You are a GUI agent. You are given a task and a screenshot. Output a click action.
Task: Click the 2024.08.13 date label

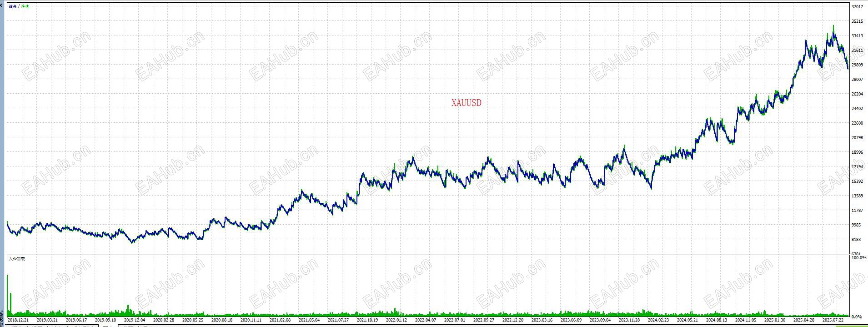coord(717,320)
